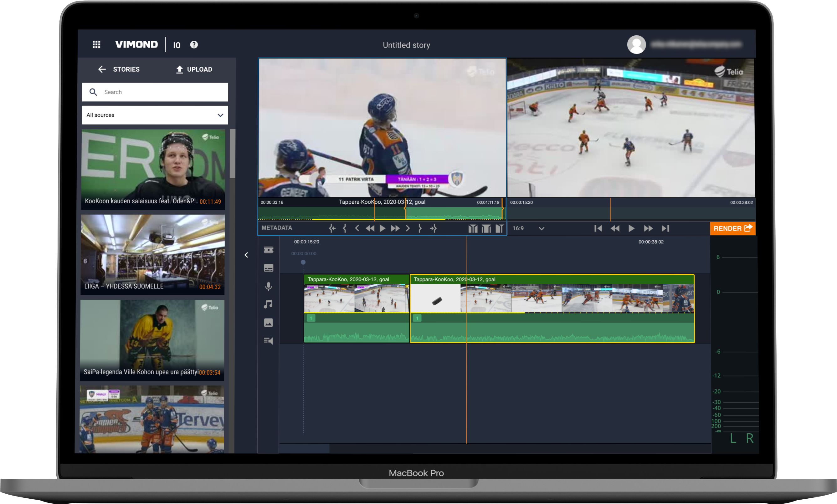Select the bottom hockey celebration thumbnail
Image resolution: width=837 pixels, height=504 pixels.
tap(152, 420)
